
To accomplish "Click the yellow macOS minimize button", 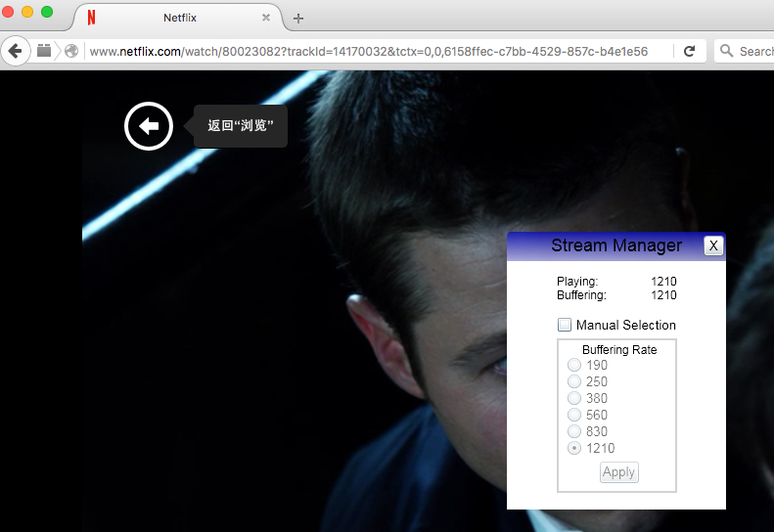I will (27, 12).
